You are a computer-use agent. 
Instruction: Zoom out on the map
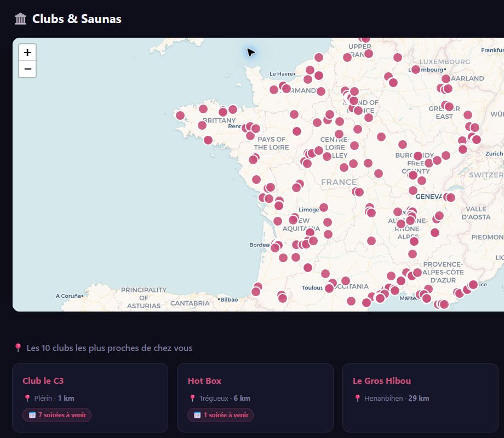27,69
